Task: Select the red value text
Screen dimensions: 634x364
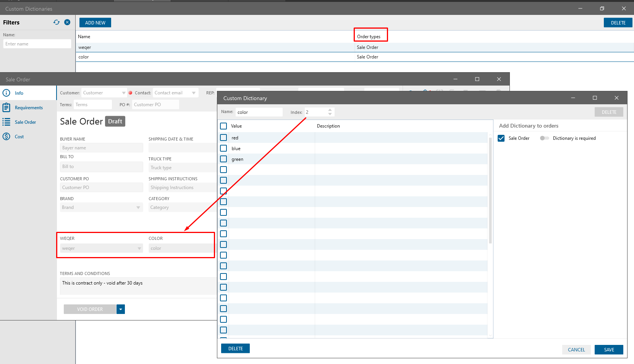Action: pos(235,138)
